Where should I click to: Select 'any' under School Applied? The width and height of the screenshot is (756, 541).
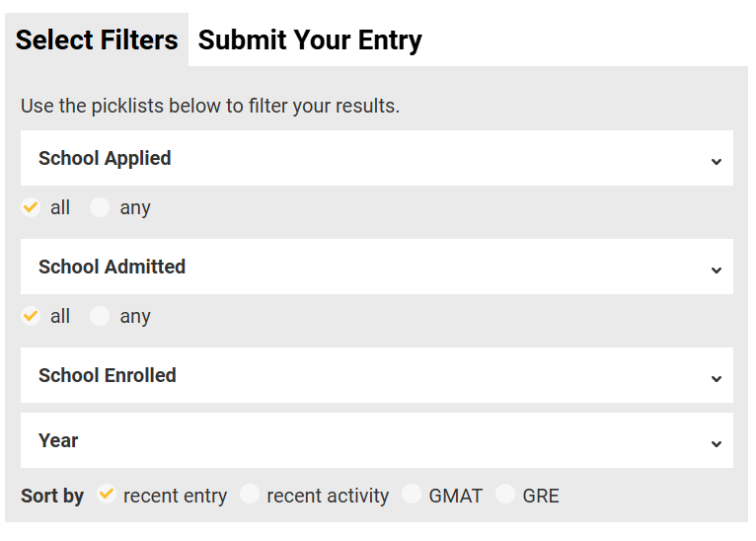click(x=100, y=207)
